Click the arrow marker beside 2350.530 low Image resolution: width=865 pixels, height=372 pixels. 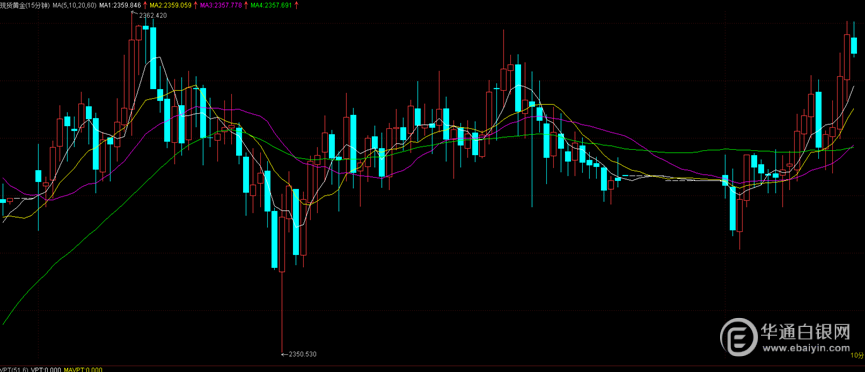(x=284, y=354)
